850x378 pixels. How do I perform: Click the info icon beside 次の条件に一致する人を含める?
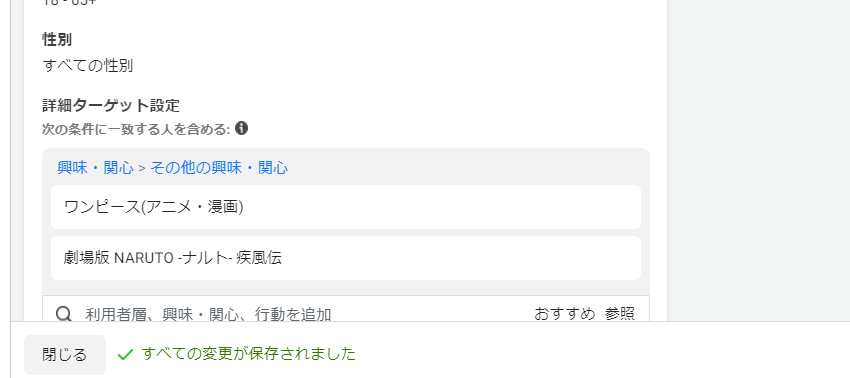click(x=242, y=129)
